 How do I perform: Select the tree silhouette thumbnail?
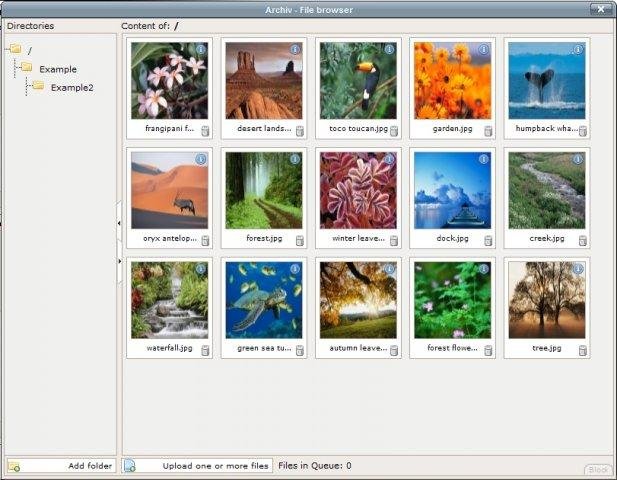pos(547,300)
